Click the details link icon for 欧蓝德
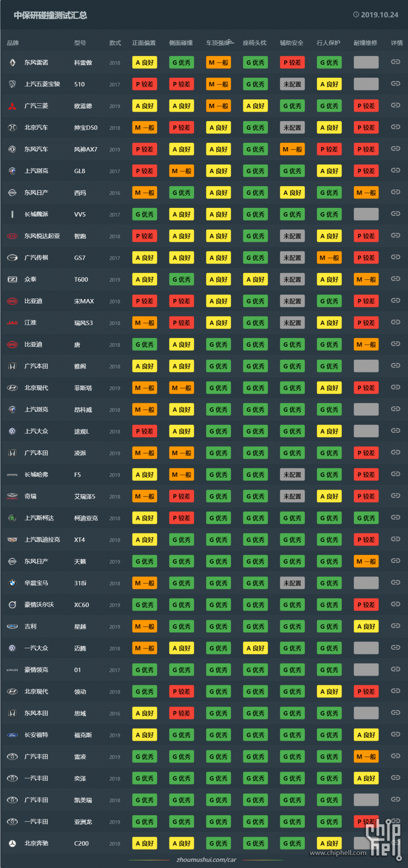 [395, 105]
